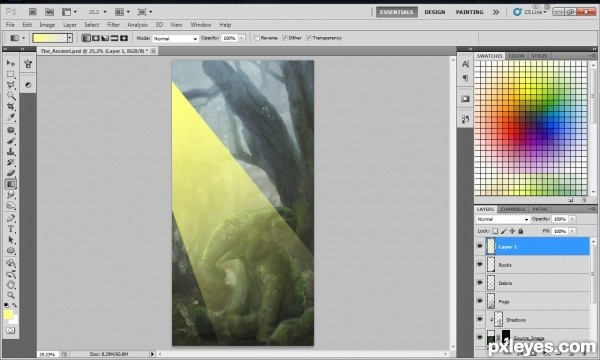Toggle Quick Mask mode icon
The image size is (600, 360).
pos(11,330)
